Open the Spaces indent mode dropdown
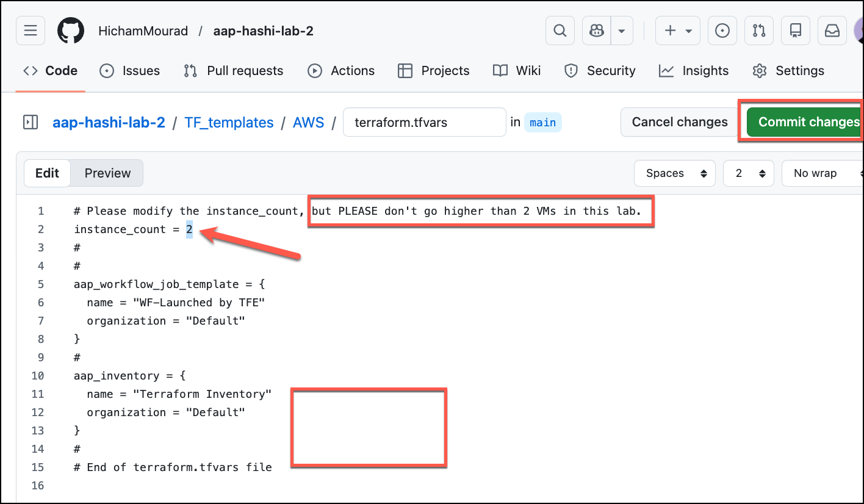 674,173
